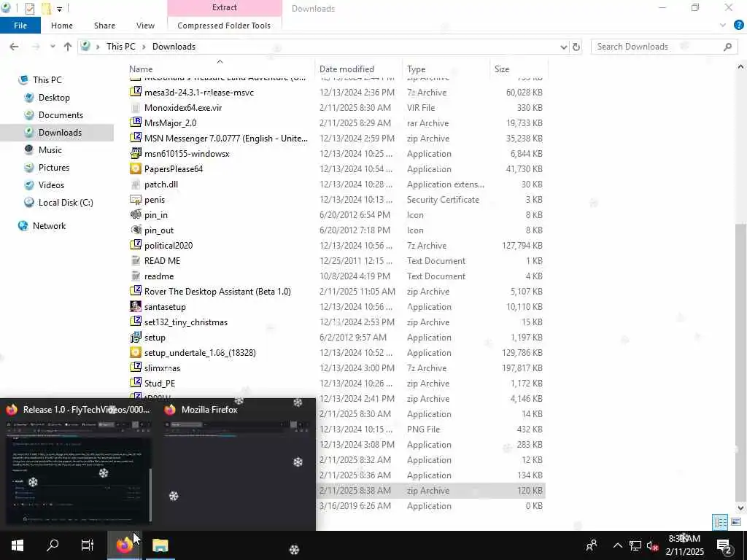
Task: Select the set132_tiny_christmas zip icon
Action: coord(136,322)
